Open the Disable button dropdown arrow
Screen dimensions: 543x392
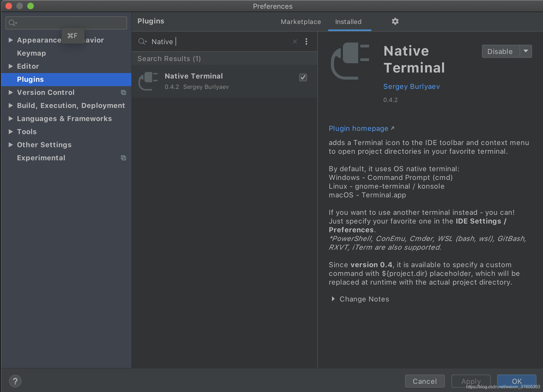tap(526, 51)
